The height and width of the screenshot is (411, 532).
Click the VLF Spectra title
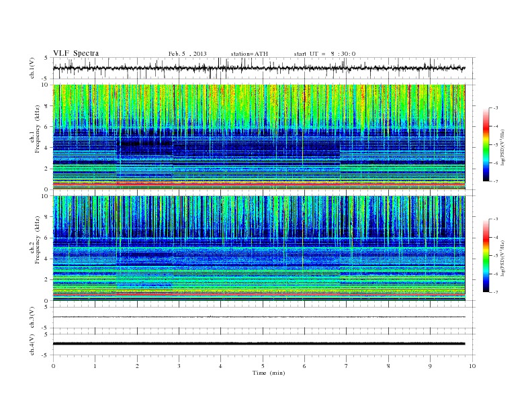[x=76, y=53]
